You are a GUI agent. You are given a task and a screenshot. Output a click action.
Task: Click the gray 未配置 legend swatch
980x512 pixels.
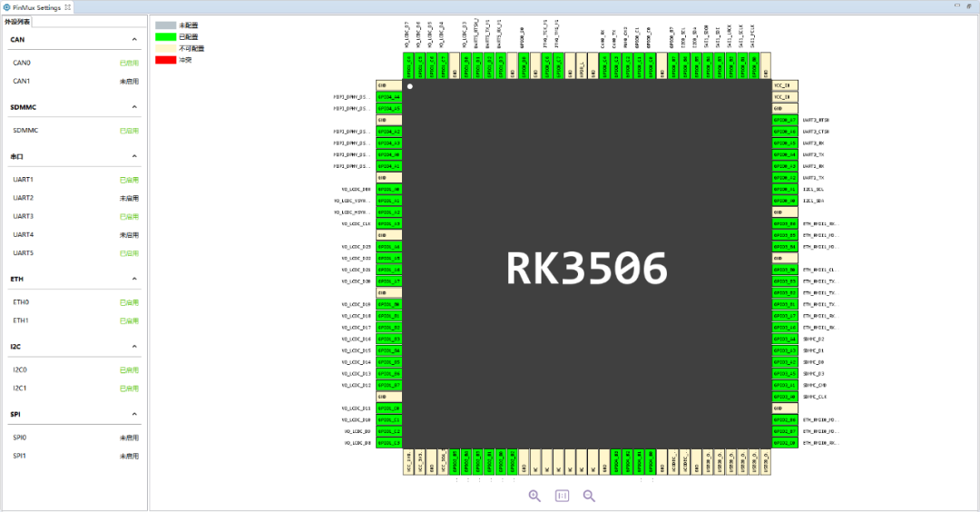(166, 25)
